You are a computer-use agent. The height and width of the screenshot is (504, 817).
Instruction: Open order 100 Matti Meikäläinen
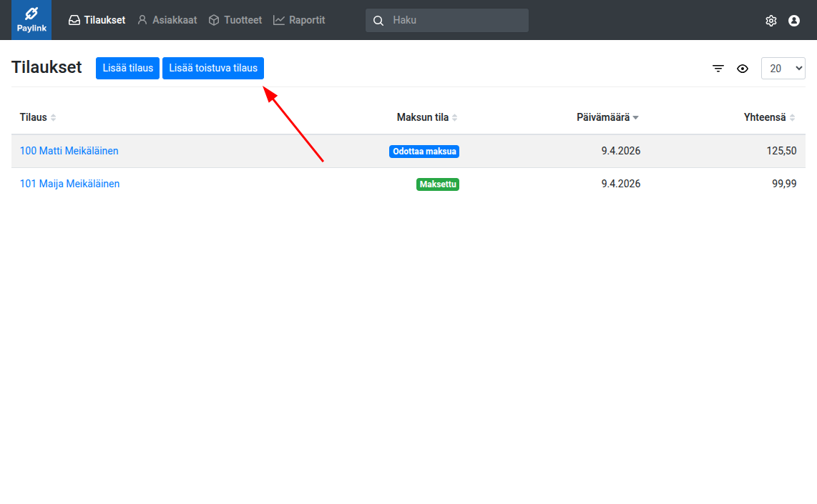69,151
